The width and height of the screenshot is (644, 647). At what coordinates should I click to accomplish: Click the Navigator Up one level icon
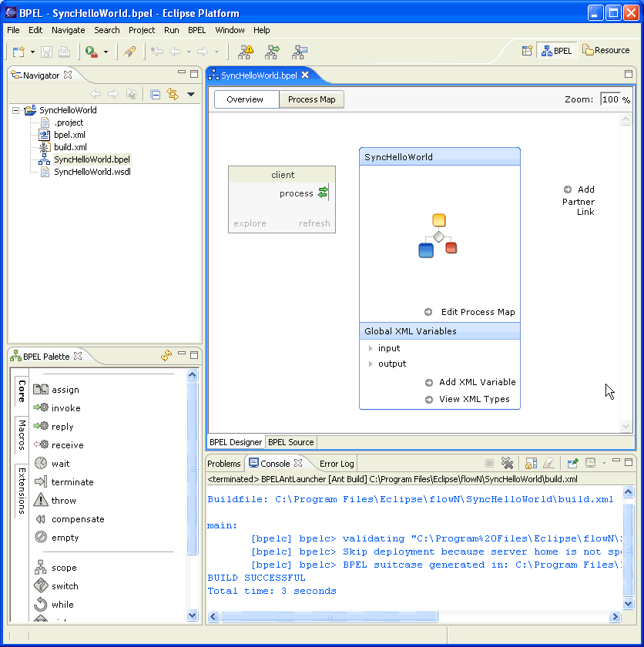131,94
